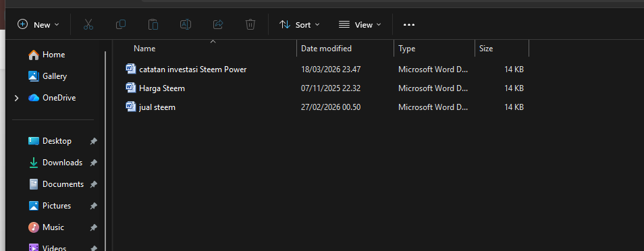
Task: Open Pictures quick access folder
Action: tap(57, 206)
